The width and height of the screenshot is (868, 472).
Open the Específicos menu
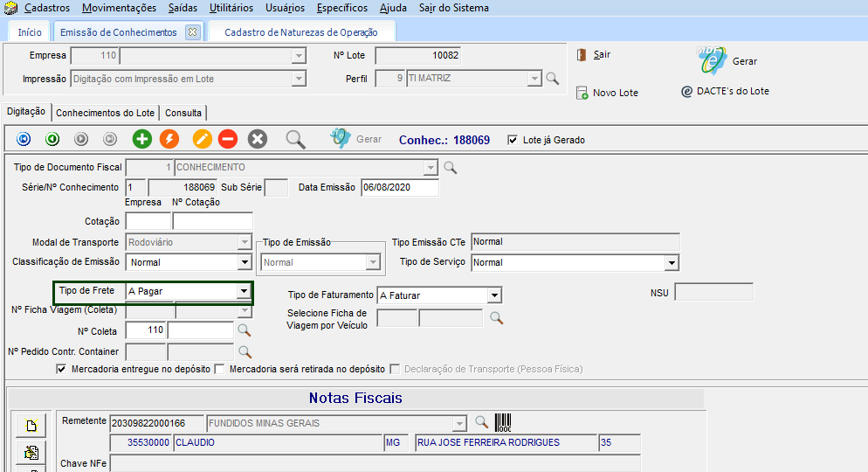pyautogui.click(x=342, y=8)
